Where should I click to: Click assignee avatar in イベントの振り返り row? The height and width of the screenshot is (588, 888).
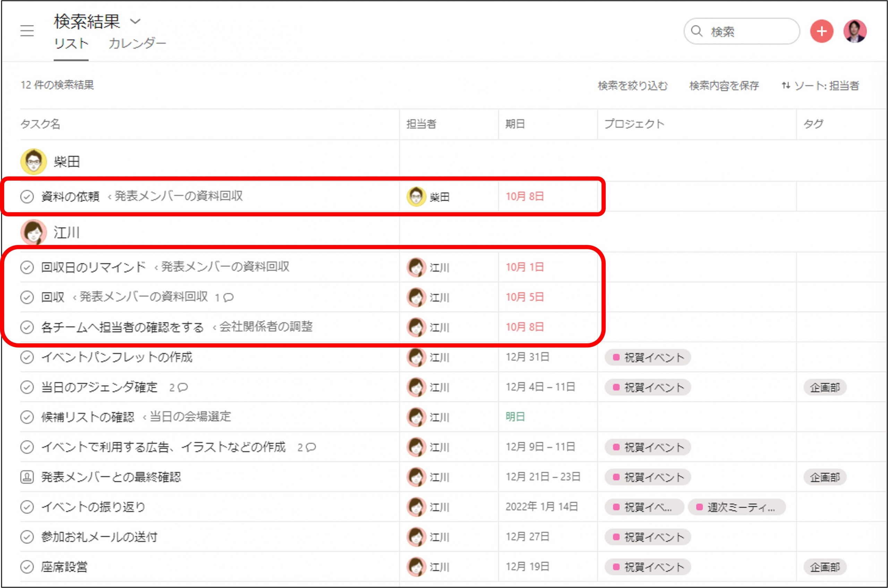416,506
